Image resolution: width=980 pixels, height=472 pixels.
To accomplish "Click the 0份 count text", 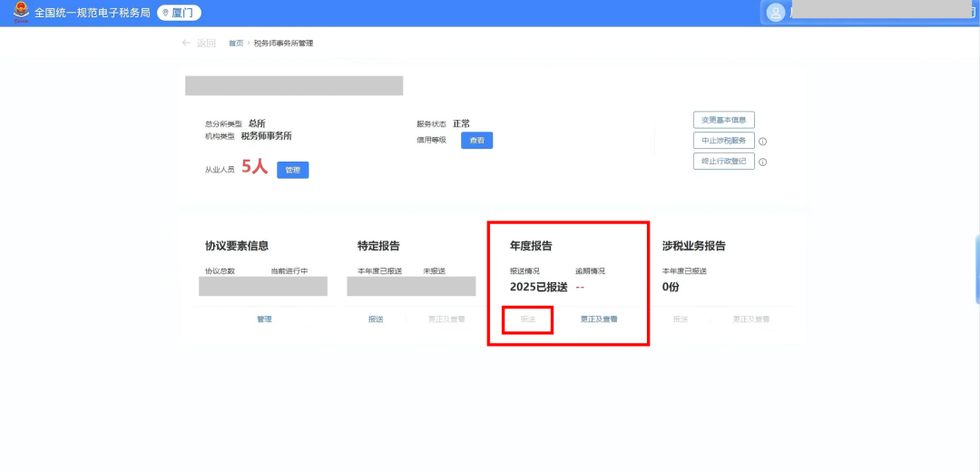I will (x=671, y=287).
